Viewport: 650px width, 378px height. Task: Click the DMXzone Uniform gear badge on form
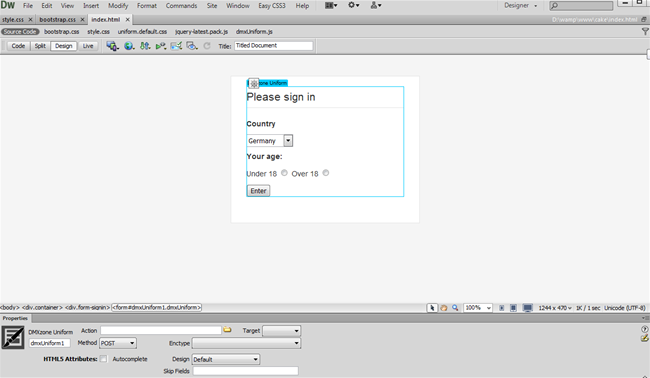(254, 83)
